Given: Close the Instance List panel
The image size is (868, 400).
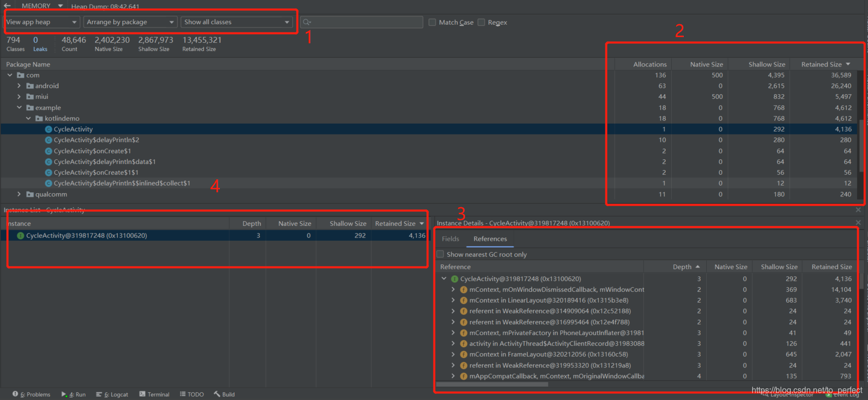Looking at the screenshot, I should click(x=858, y=210).
